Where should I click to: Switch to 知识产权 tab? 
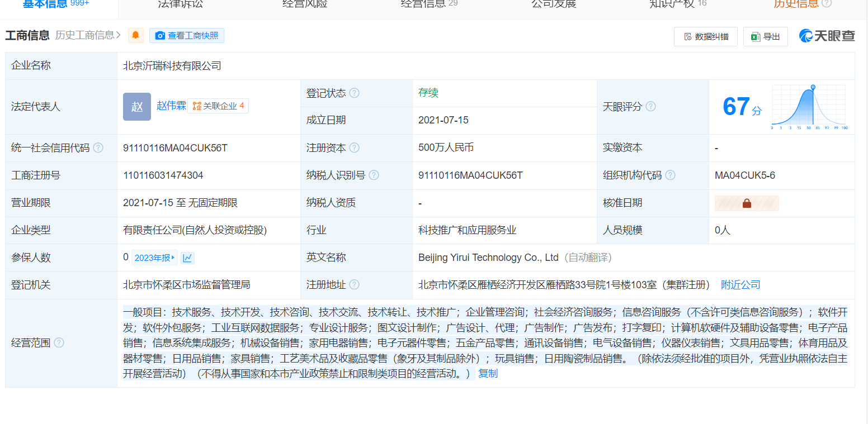coord(678,4)
